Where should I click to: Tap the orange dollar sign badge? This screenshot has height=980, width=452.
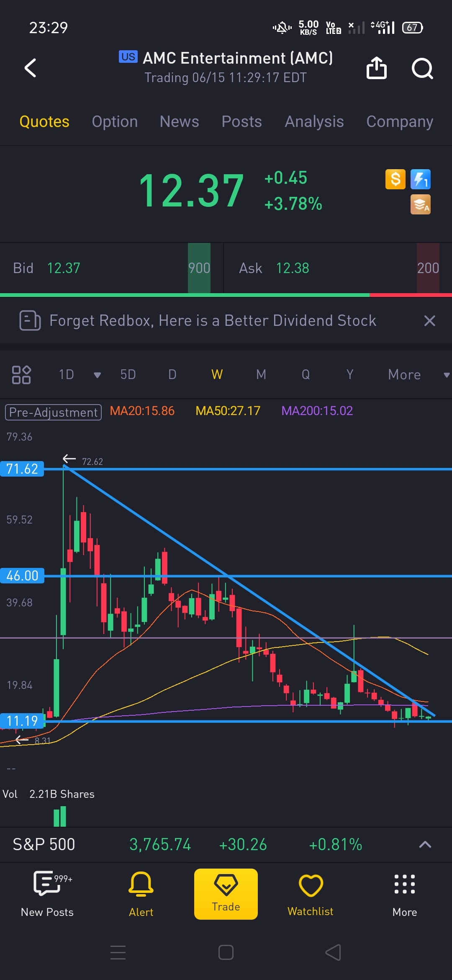point(395,179)
